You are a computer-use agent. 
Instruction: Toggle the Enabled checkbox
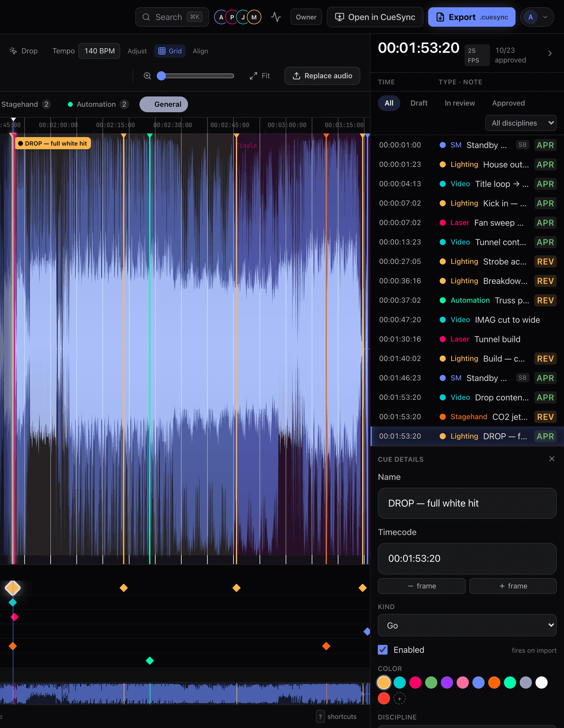tap(383, 650)
